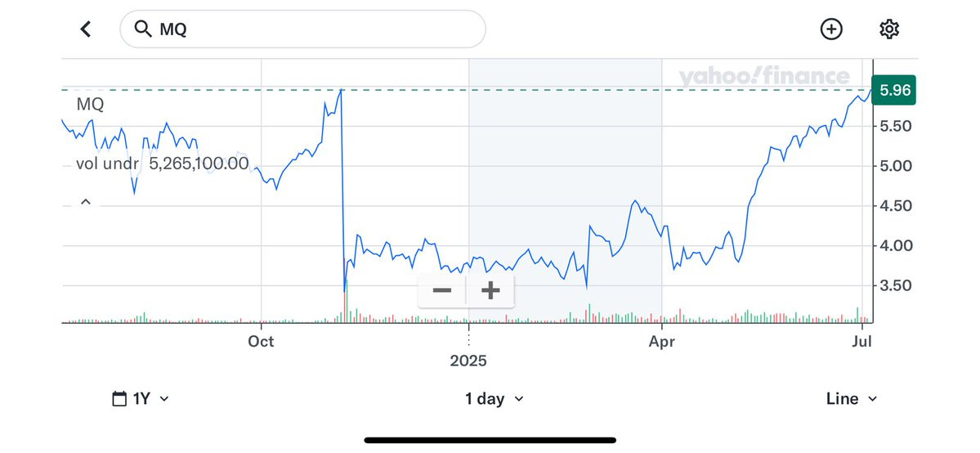Click the 5.96 current price tag
Image resolution: width=980 pixels, height=453 pixels.
[894, 91]
